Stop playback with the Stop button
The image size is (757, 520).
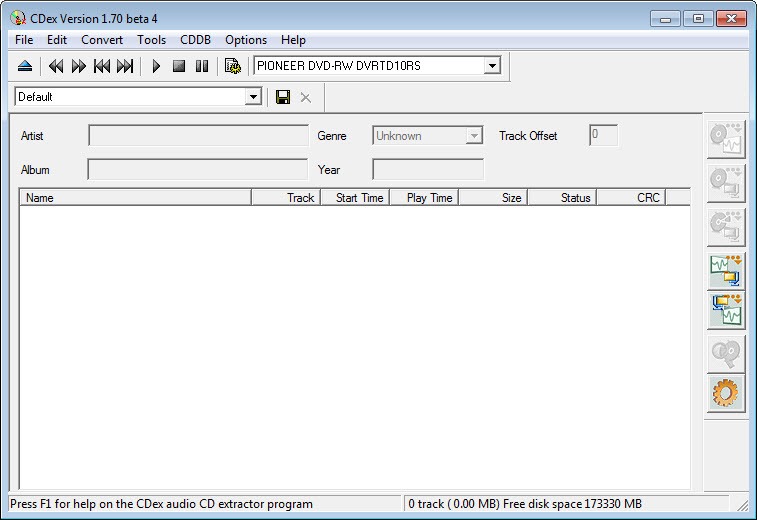179,66
